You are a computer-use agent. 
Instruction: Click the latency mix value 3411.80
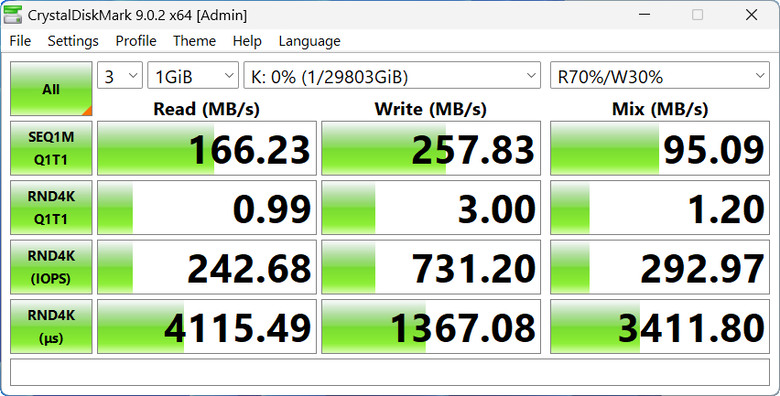[660, 326]
